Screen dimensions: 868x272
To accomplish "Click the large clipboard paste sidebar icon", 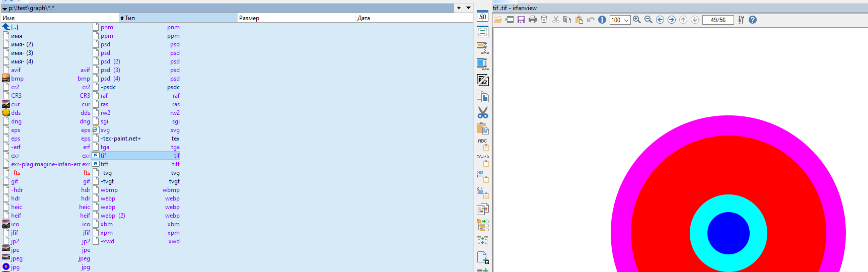I will (483, 128).
